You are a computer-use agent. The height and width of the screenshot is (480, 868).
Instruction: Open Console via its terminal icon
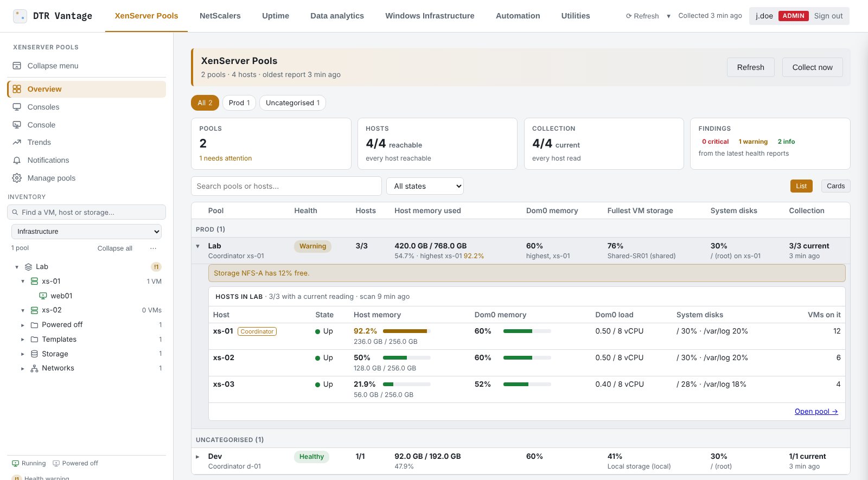pos(17,125)
